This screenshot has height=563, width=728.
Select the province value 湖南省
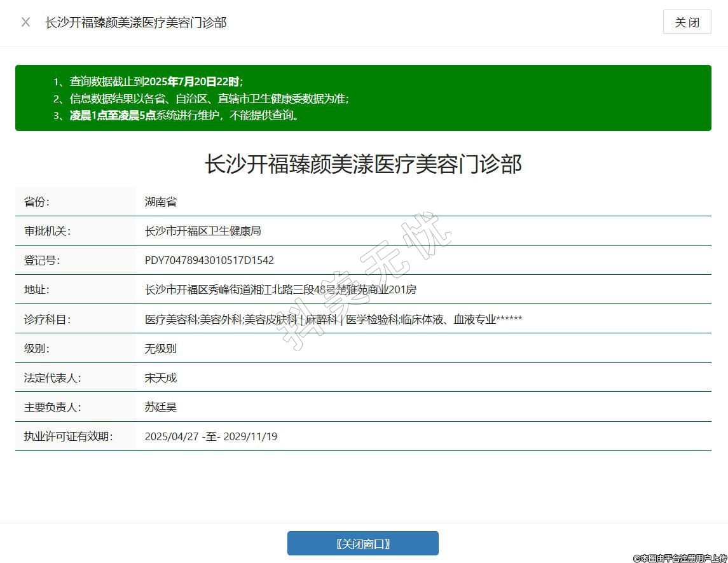coord(160,202)
